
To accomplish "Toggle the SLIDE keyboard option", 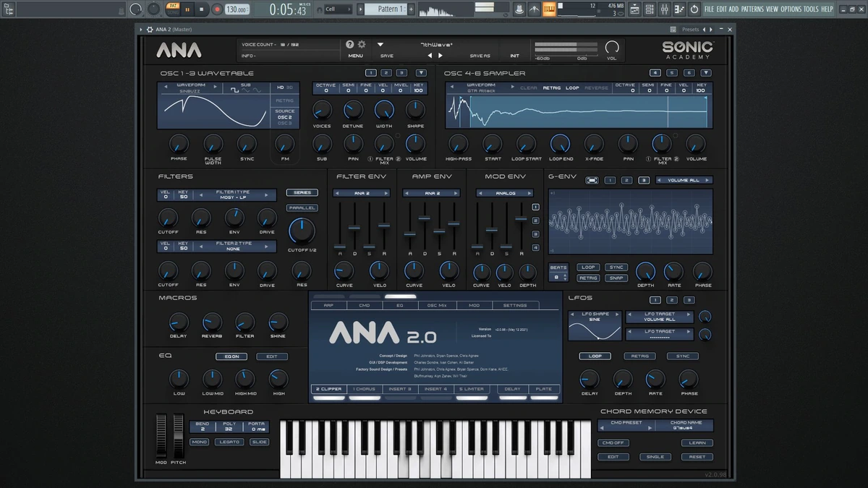I will [x=259, y=442].
